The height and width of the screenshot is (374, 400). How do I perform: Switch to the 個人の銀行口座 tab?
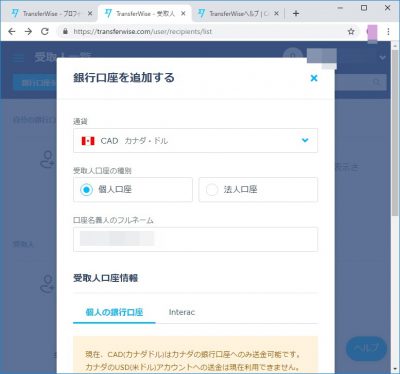(114, 312)
